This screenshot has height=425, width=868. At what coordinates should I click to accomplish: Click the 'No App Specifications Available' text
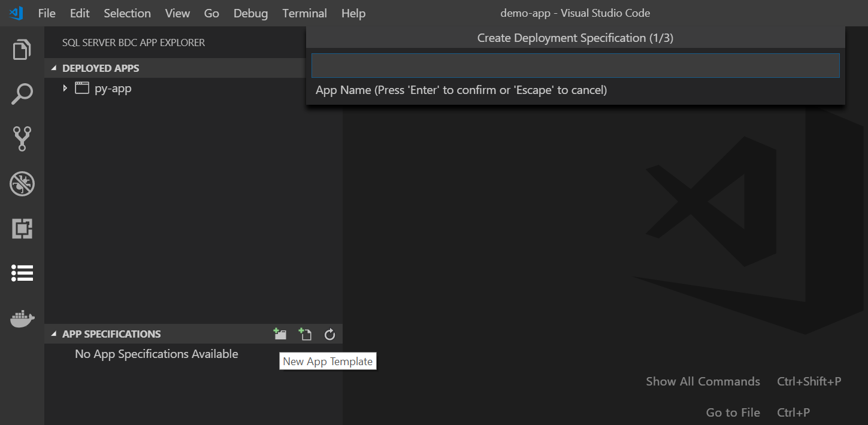[x=156, y=354]
